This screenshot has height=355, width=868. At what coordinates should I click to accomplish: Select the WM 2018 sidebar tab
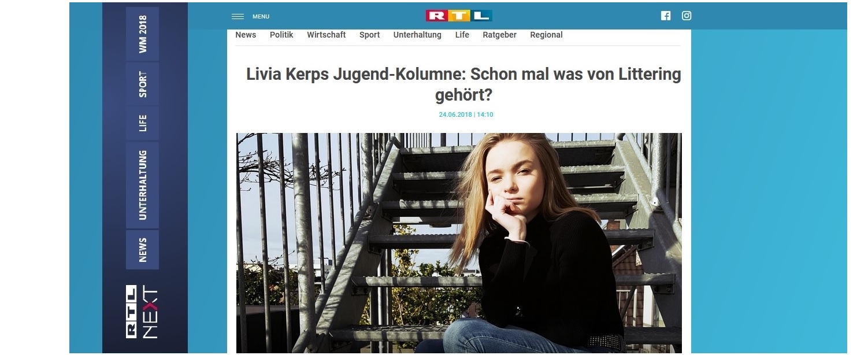pos(142,34)
